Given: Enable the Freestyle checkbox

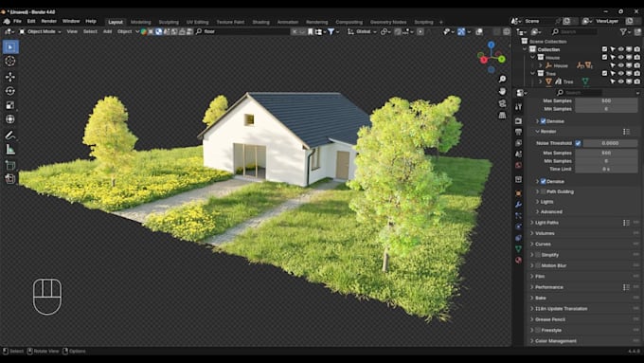Looking at the screenshot, I should pyautogui.click(x=538, y=330).
